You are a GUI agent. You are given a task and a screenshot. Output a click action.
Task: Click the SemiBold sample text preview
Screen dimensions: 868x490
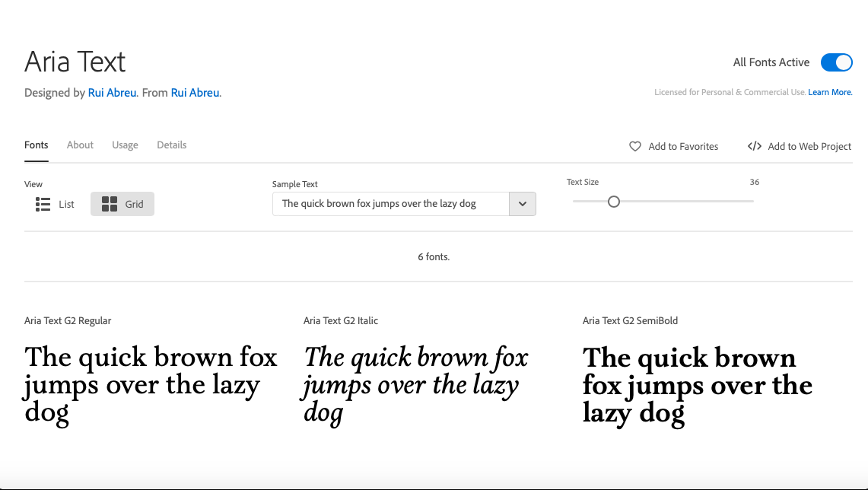pyautogui.click(x=696, y=384)
